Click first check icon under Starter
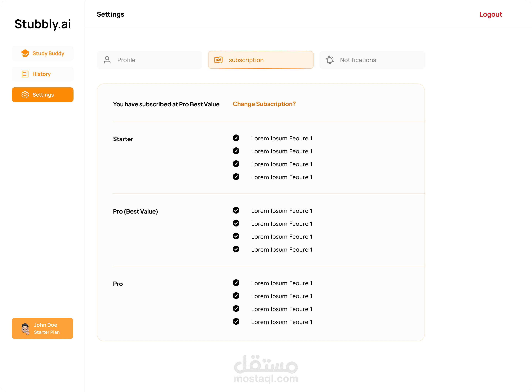 [x=236, y=138]
